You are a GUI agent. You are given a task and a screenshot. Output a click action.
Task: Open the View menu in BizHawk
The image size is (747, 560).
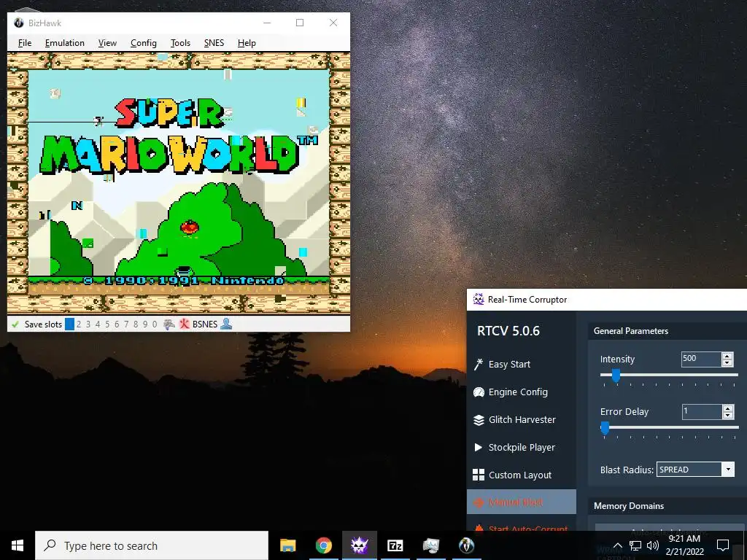click(107, 43)
